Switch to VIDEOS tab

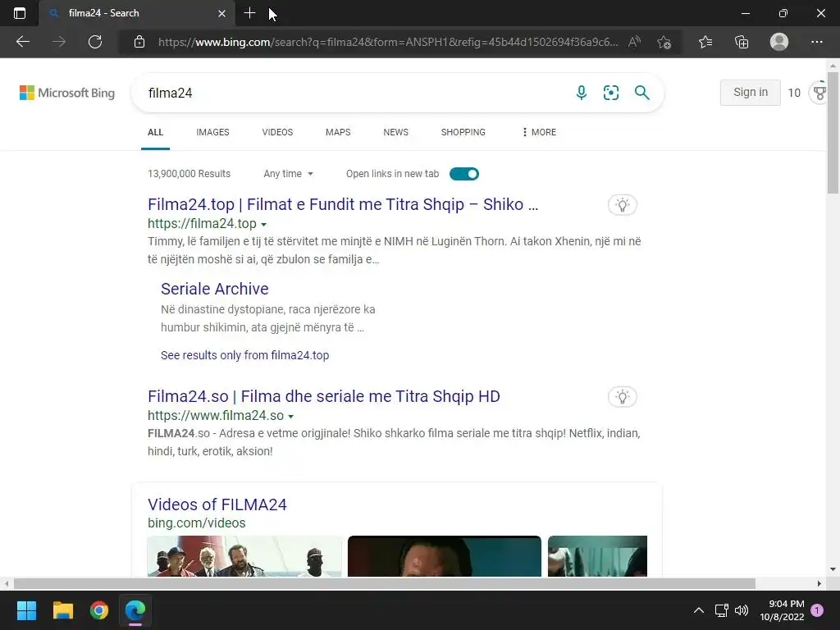pos(277,132)
